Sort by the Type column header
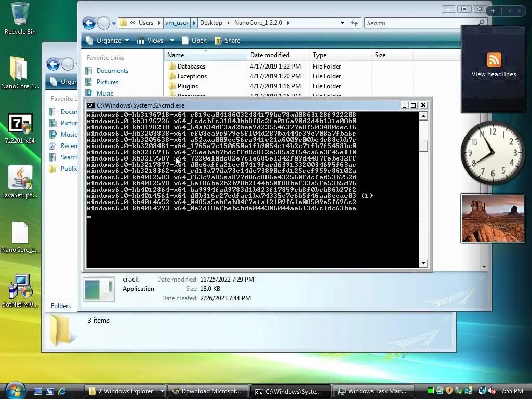The image size is (532, 399). coord(340,55)
